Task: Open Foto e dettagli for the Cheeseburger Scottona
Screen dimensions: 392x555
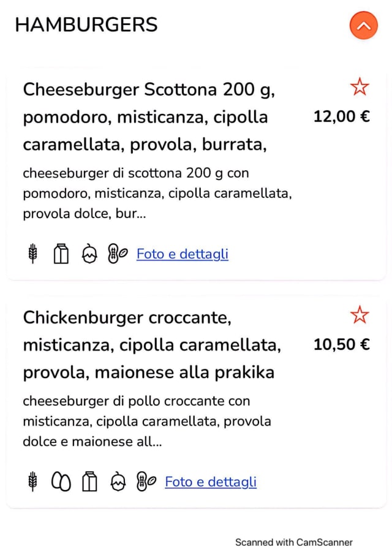Action: click(x=182, y=254)
